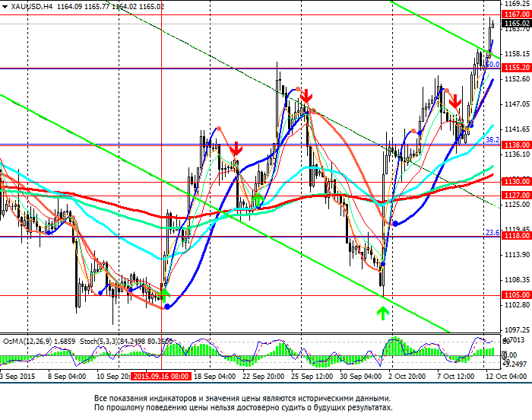Viewport: 532px width, 420px height.
Task: Click the red 1167.00 price level label
Action: point(517,14)
